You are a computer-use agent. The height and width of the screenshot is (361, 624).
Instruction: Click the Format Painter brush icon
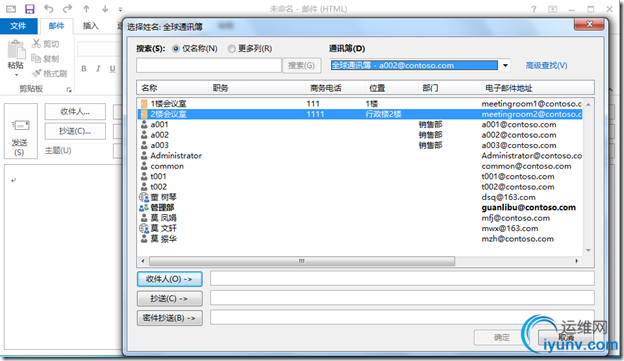[37, 73]
